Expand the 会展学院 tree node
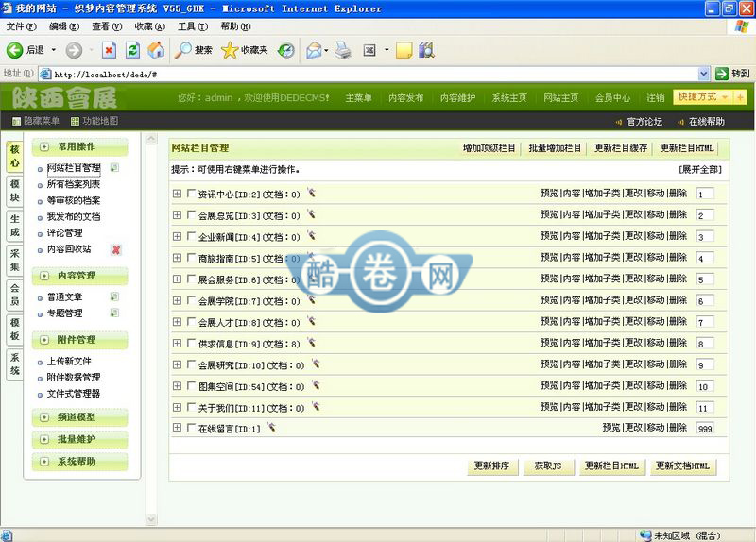 (177, 300)
